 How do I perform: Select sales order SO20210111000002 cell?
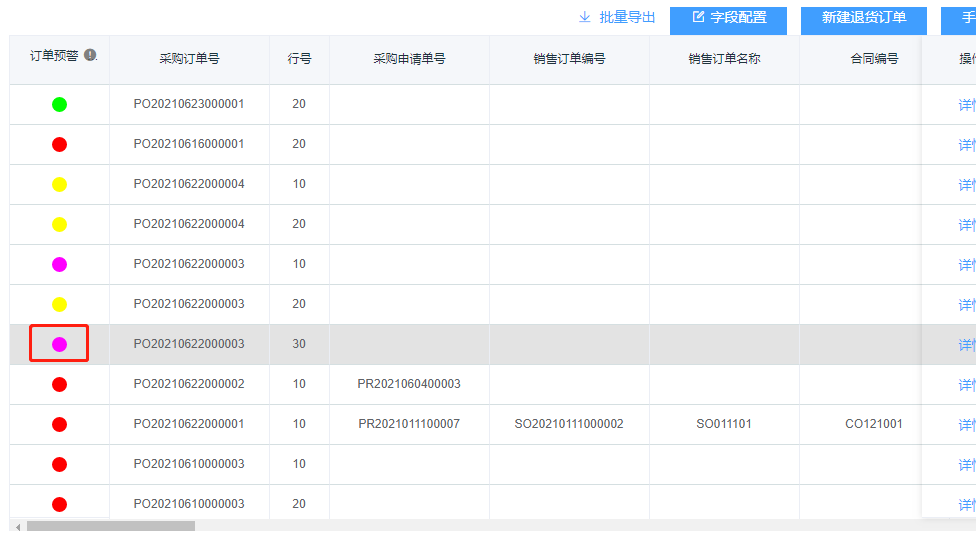click(569, 424)
